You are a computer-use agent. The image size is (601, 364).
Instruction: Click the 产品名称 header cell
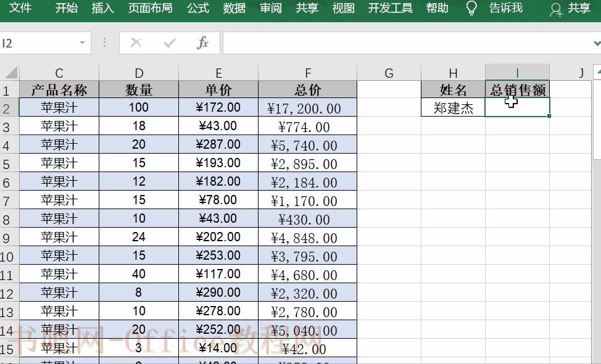pyautogui.click(x=59, y=89)
